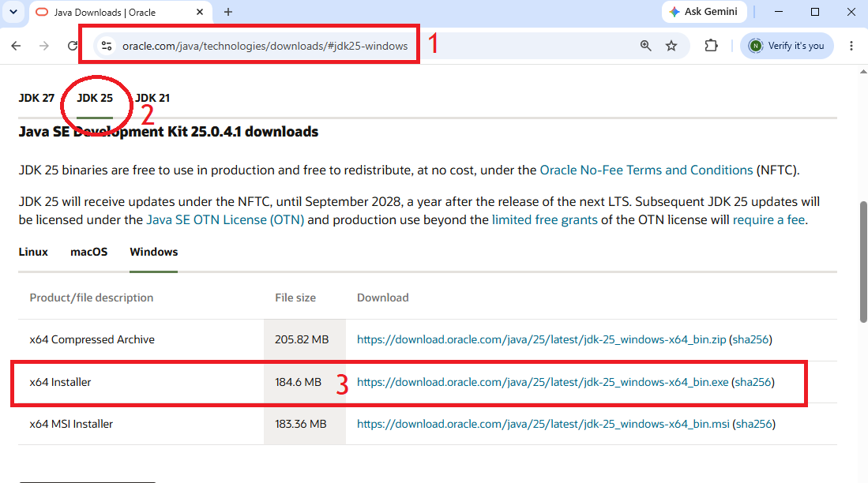Open Oracle No-Fee Terms and Conditions link
Image resolution: width=868 pixels, height=483 pixels.
[646, 170]
